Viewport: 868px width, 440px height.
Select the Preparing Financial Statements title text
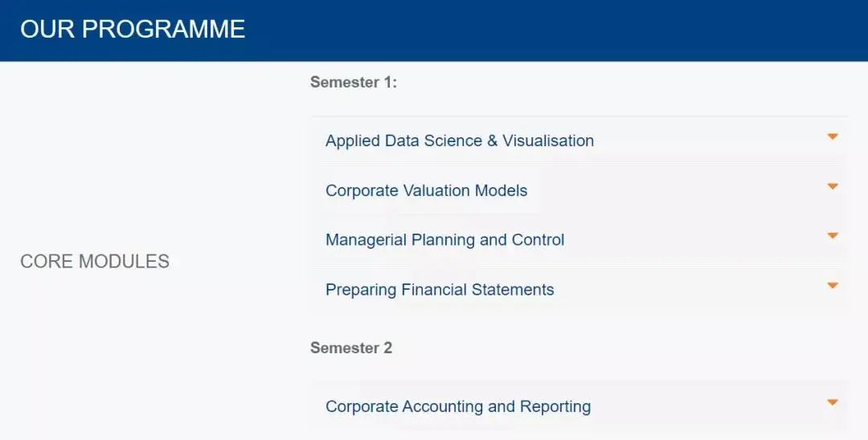pos(440,290)
